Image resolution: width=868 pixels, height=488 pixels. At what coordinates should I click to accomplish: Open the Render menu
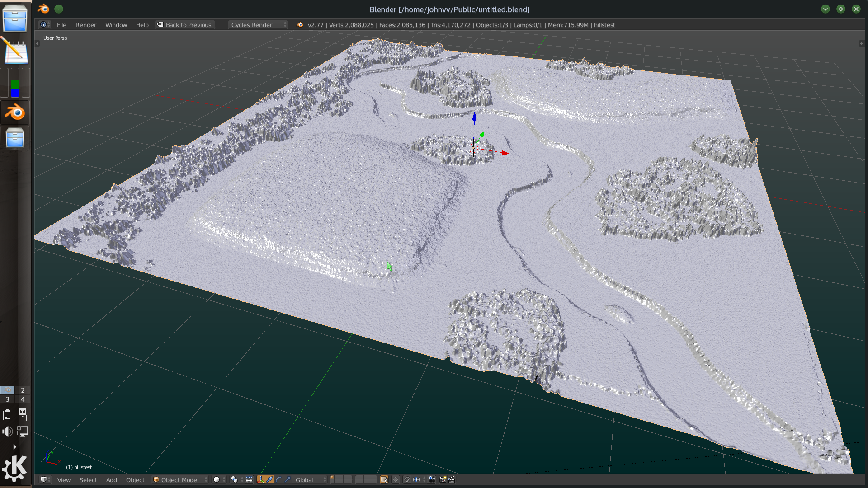[x=86, y=25]
